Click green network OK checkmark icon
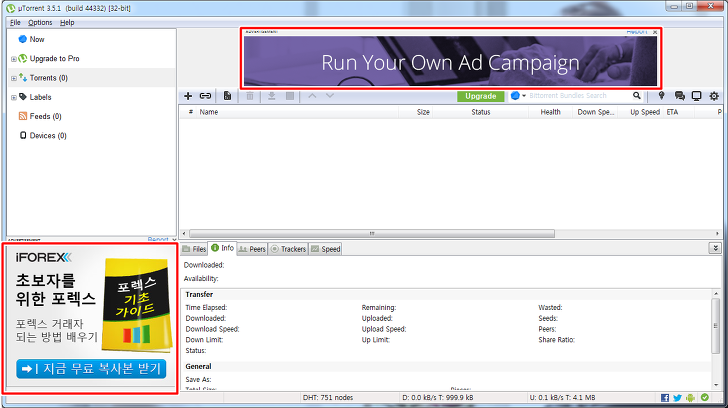Screen dimensions: 728x408 (705, 397)
